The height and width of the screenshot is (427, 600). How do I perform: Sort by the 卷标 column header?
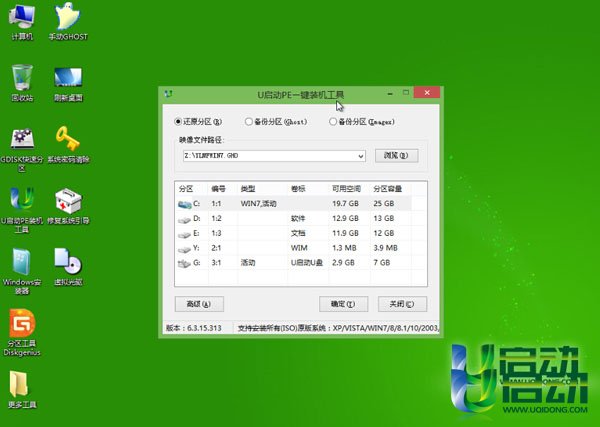[298, 189]
